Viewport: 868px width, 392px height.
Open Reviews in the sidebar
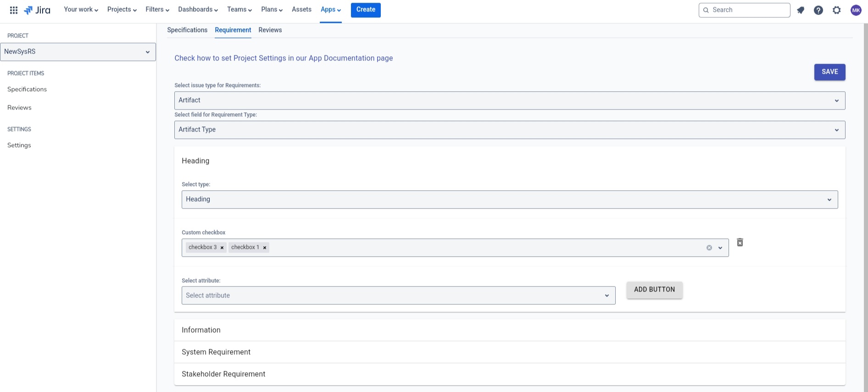click(x=19, y=108)
